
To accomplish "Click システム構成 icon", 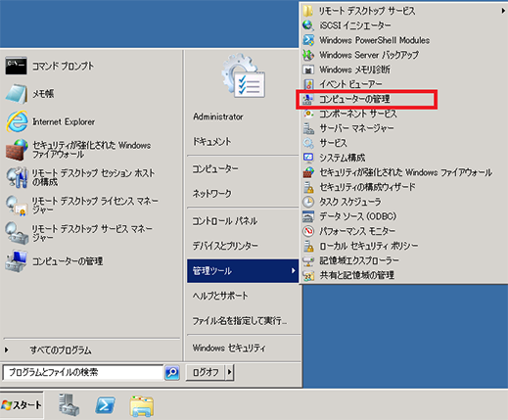I will pyautogui.click(x=308, y=158).
